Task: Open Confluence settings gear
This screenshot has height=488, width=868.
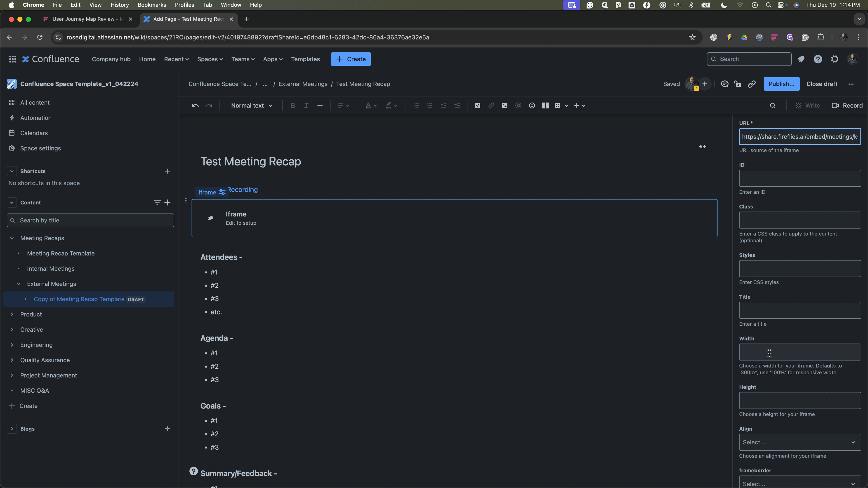Action: click(835, 59)
